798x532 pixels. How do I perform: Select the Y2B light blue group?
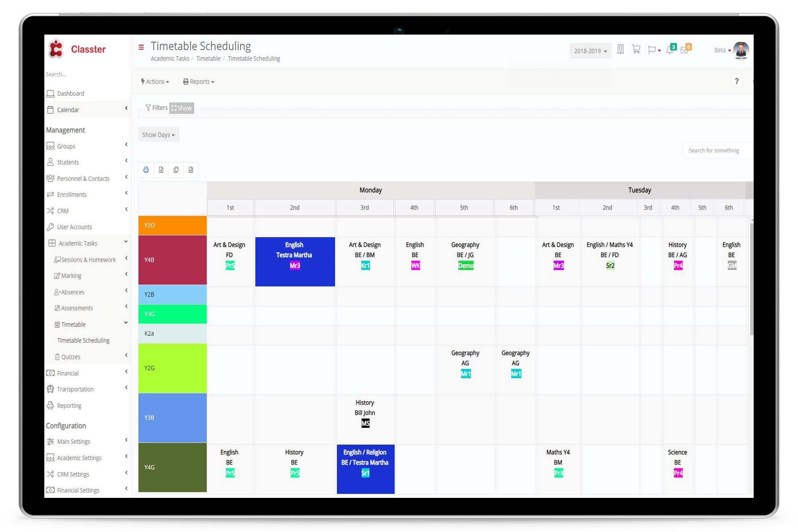tap(172, 294)
